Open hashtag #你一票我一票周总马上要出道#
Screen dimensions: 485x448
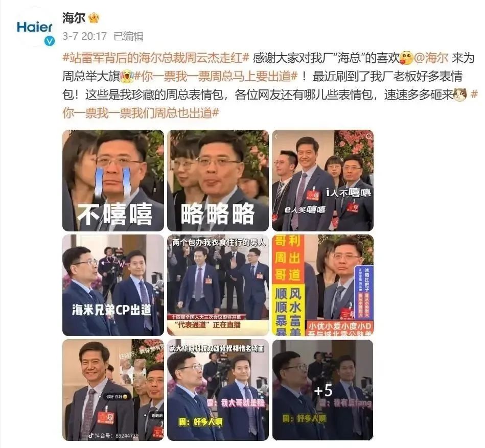(x=216, y=76)
